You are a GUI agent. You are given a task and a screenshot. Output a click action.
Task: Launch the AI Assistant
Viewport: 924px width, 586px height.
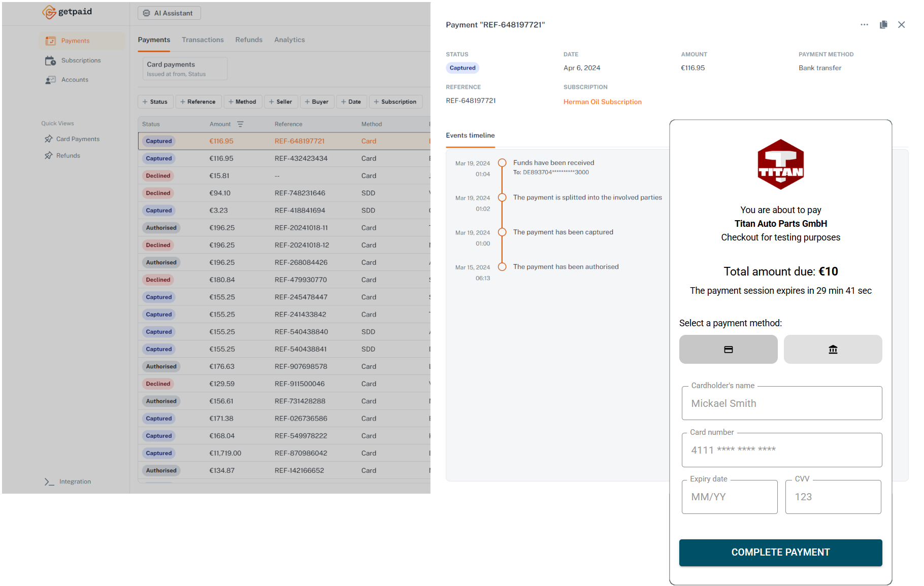[169, 13]
